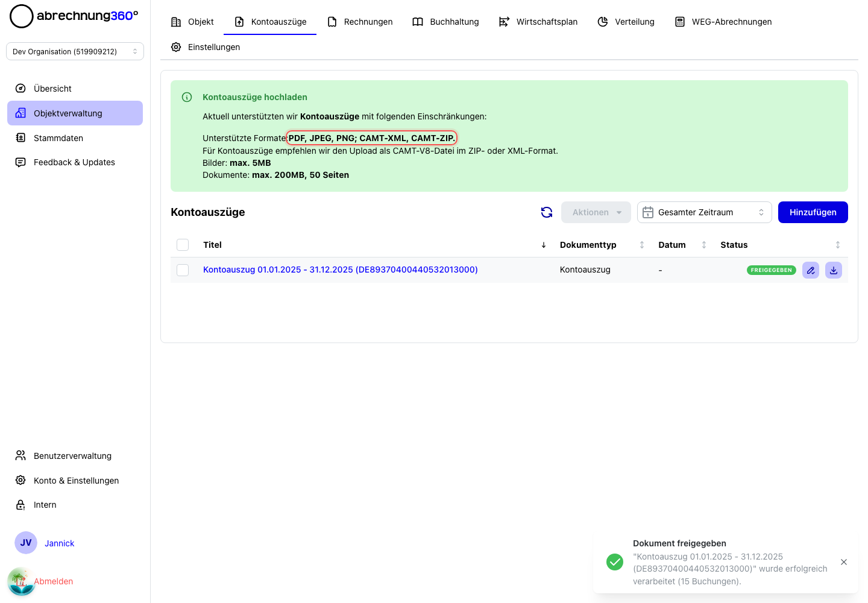Toggle the select-all checkbox in the table header

point(183,245)
